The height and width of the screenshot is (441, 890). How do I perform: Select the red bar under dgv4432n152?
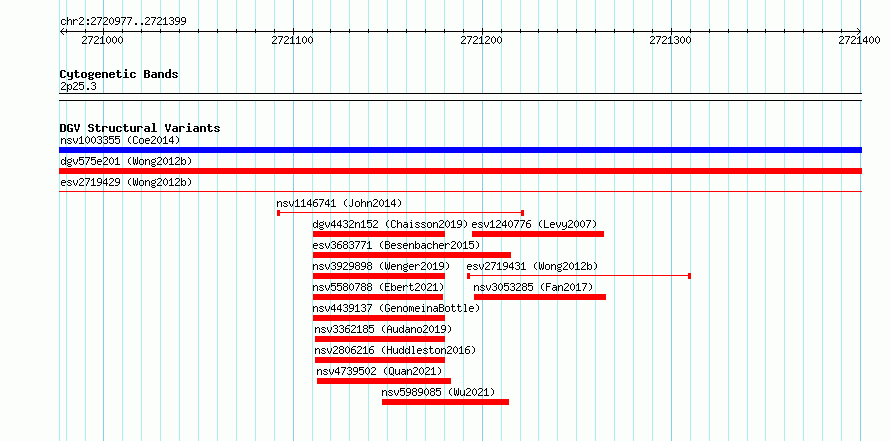379,234
